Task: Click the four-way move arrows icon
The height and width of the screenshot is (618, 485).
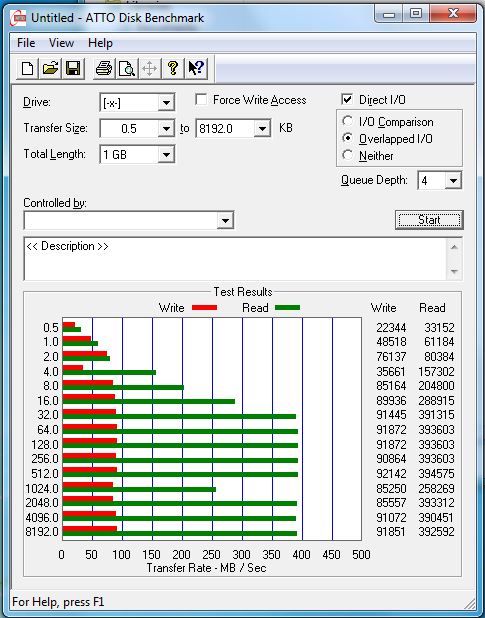Action: pyautogui.click(x=150, y=69)
